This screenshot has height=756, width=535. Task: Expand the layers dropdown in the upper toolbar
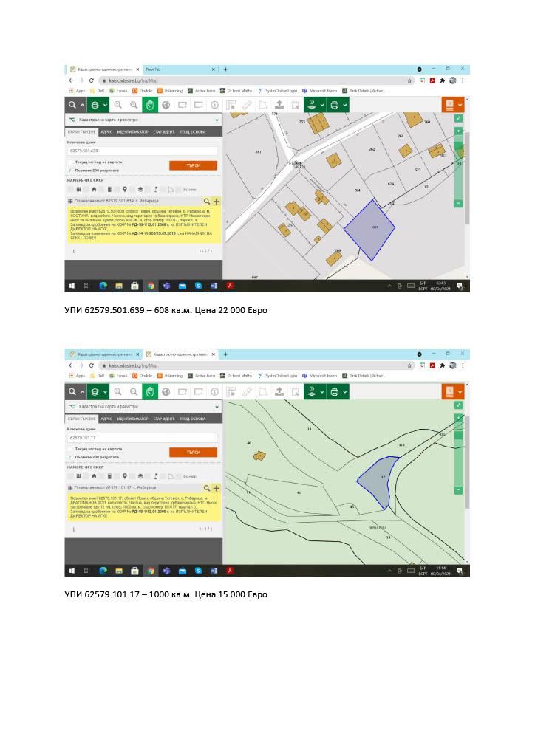pyautogui.click(x=105, y=105)
